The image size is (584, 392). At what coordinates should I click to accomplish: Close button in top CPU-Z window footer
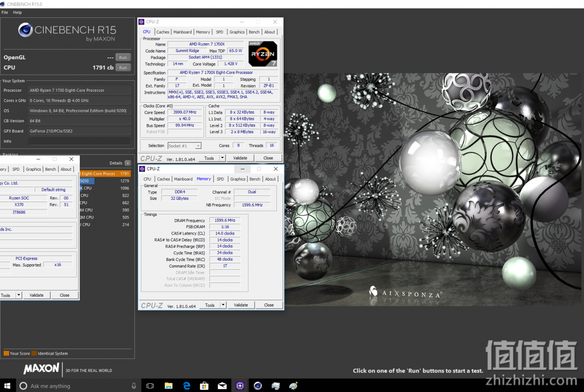268,158
